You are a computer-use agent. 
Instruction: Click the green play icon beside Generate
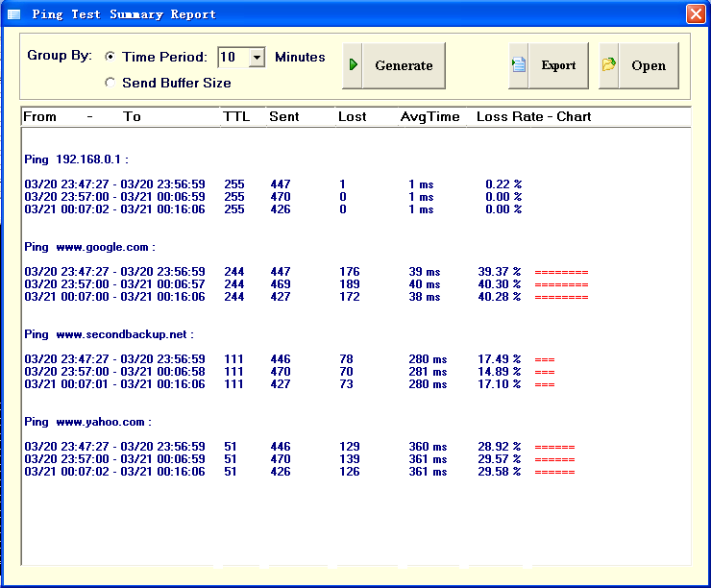coord(353,65)
